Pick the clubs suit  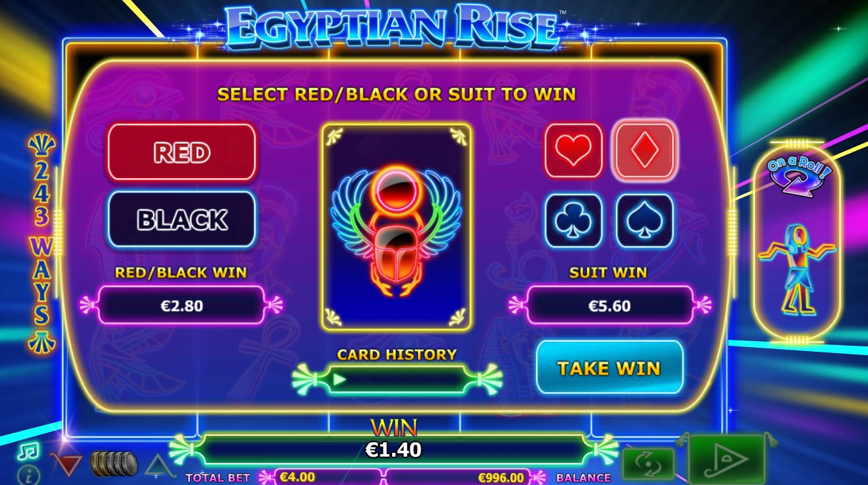click(x=573, y=220)
